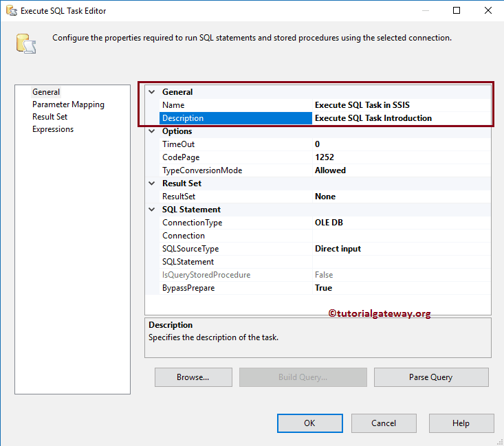
Task: Select the Description property row label
Action: coord(236,118)
